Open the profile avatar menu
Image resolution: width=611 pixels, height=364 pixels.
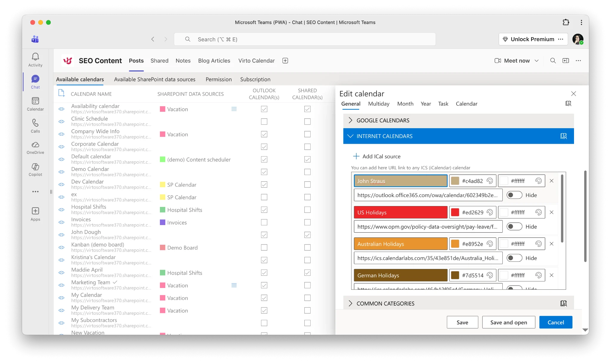578,39
